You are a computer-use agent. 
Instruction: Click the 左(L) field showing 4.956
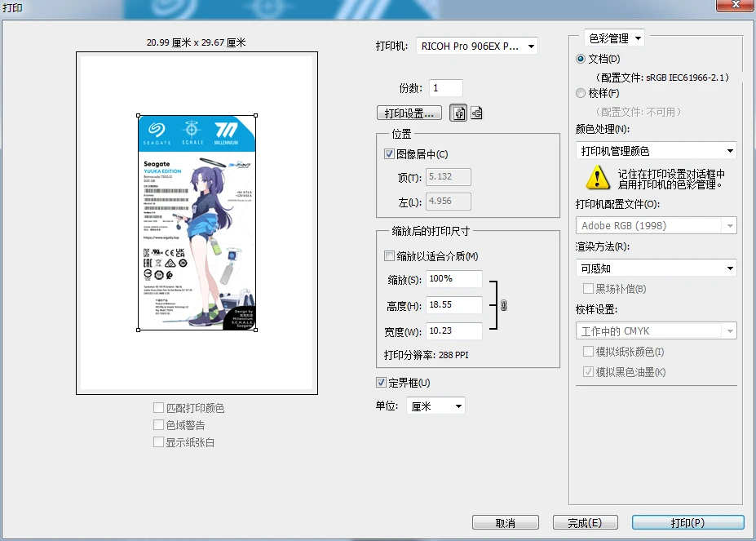[x=449, y=202]
